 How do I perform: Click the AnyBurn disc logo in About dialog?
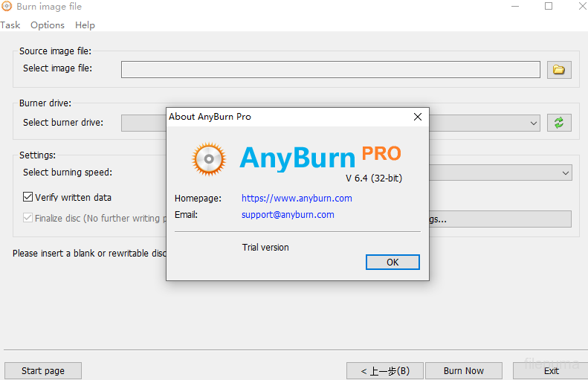tap(209, 159)
